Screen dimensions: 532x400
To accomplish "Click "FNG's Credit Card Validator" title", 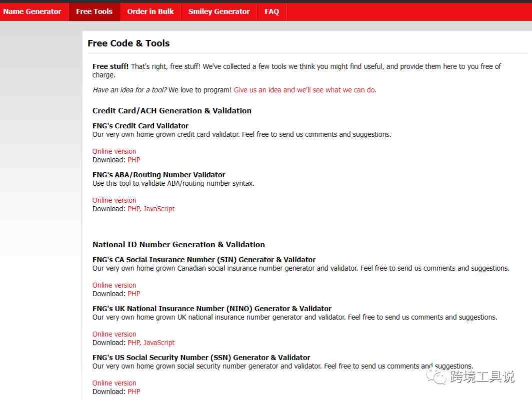I will click(x=140, y=126).
